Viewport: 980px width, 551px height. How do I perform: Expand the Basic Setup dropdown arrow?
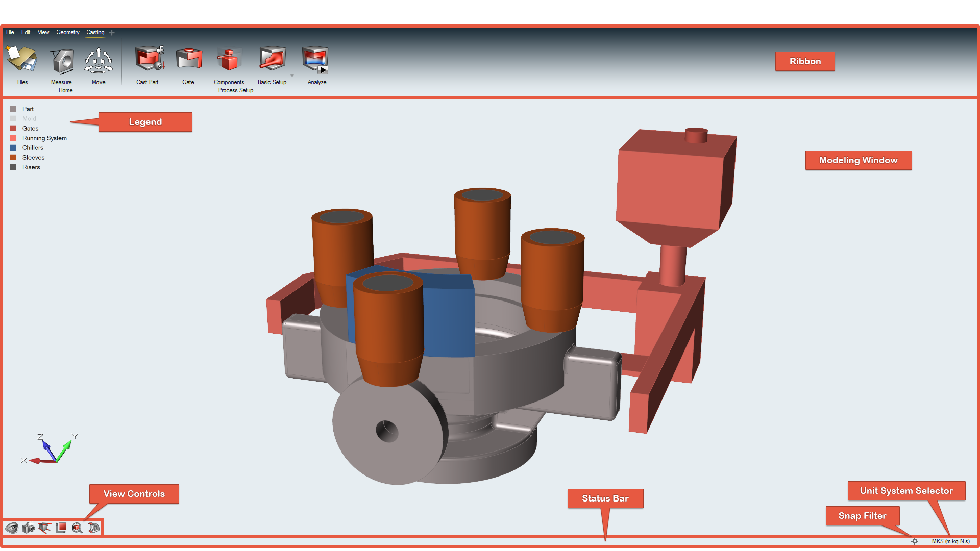[292, 76]
